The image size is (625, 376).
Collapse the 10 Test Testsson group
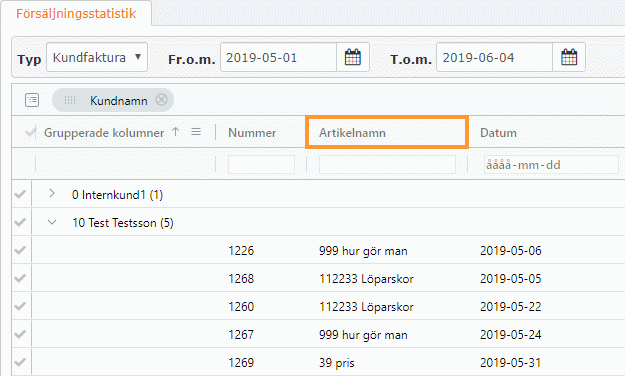click(52, 222)
